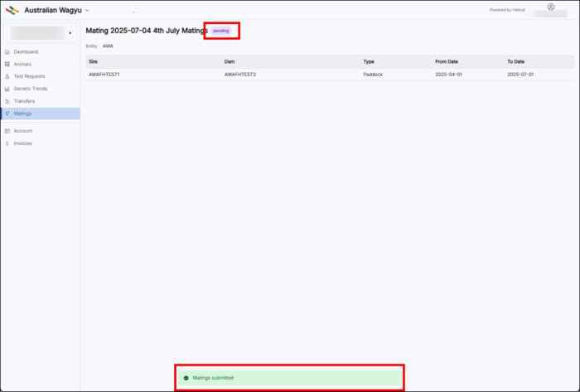
Task: Open the Matings sidebar menu item
Action: click(x=22, y=114)
